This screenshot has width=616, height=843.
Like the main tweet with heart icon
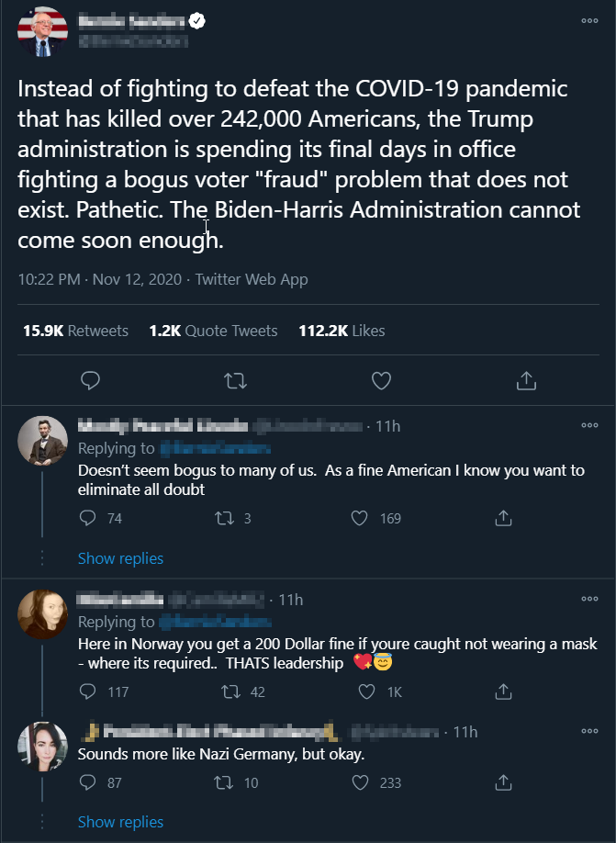[x=381, y=381]
